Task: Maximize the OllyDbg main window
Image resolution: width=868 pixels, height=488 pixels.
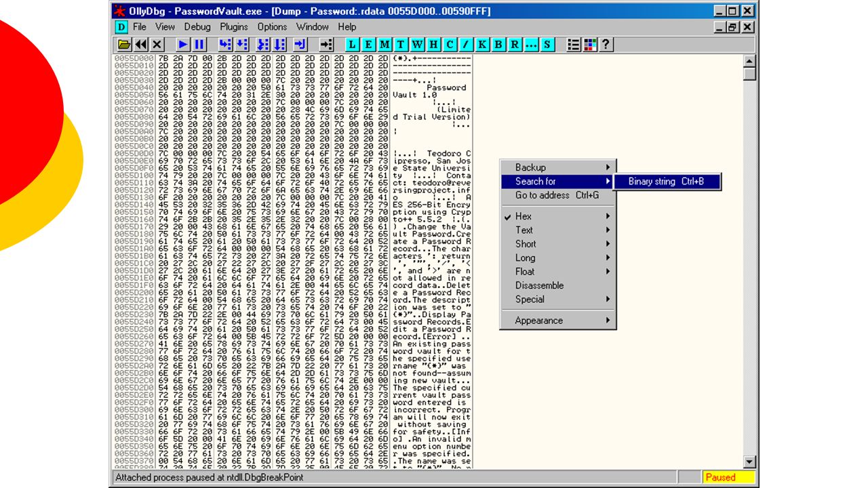Action: (733, 11)
